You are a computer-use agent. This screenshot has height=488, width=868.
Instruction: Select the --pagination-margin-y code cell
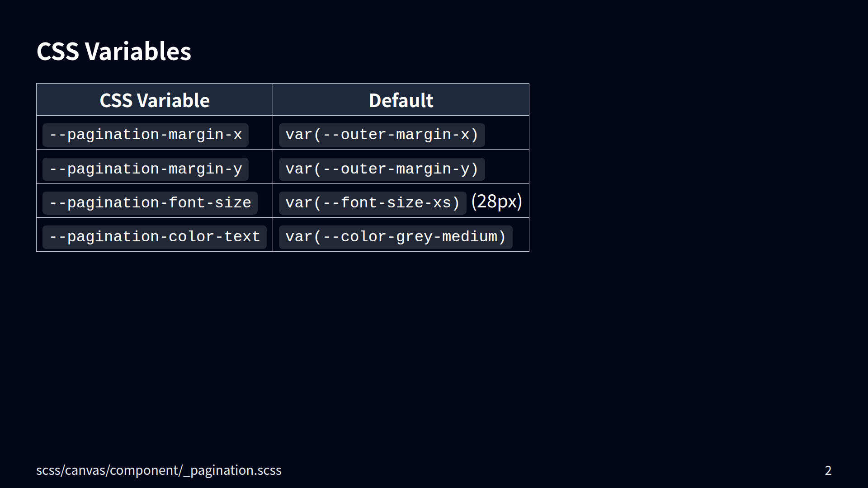pyautogui.click(x=146, y=169)
